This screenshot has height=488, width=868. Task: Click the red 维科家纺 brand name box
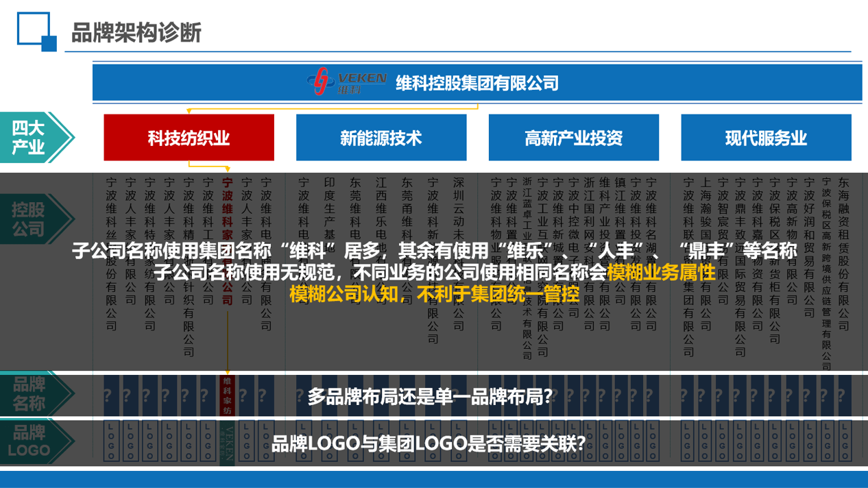[x=227, y=395]
